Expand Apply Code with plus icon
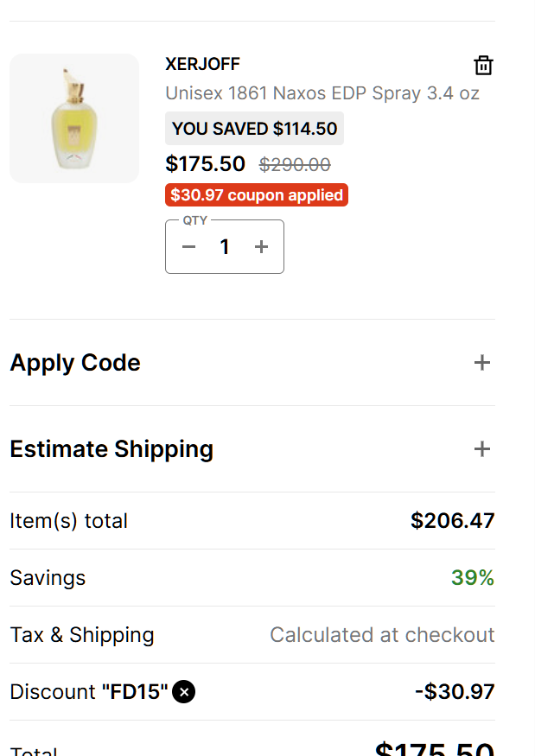535x756 pixels. click(x=482, y=363)
